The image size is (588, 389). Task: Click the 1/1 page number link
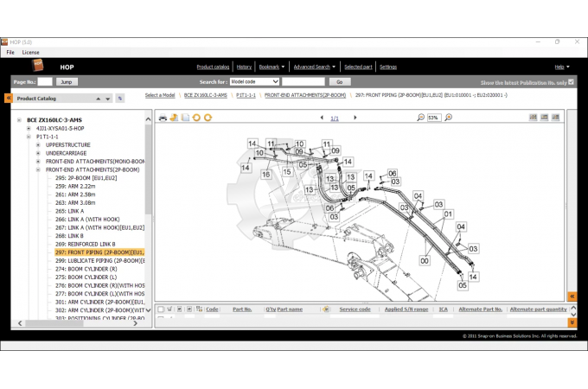pos(335,118)
